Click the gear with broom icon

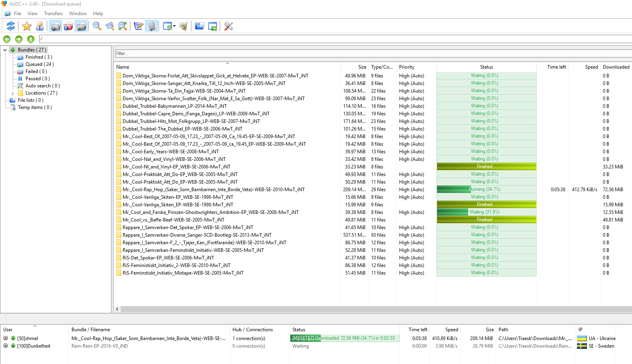click(x=183, y=26)
